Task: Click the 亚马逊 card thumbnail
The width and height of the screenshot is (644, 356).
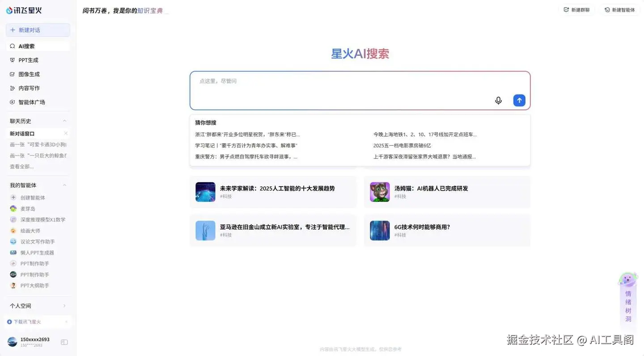Action: point(205,230)
